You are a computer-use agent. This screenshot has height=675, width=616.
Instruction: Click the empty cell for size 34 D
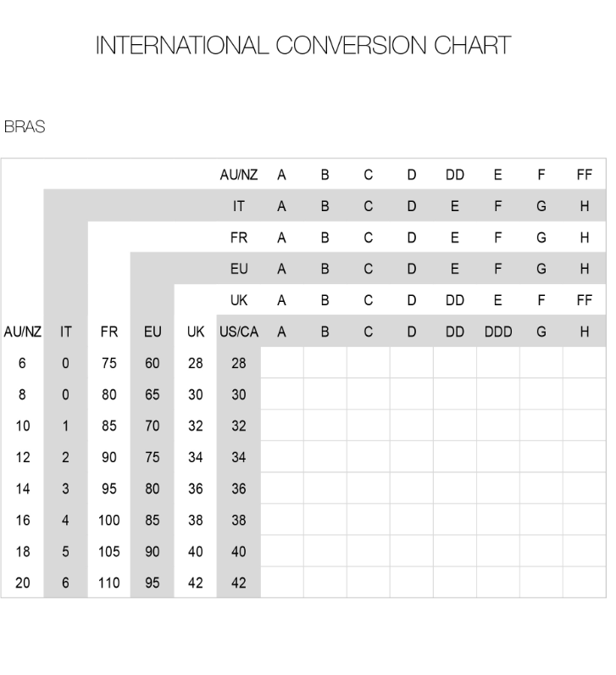(x=412, y=456)
